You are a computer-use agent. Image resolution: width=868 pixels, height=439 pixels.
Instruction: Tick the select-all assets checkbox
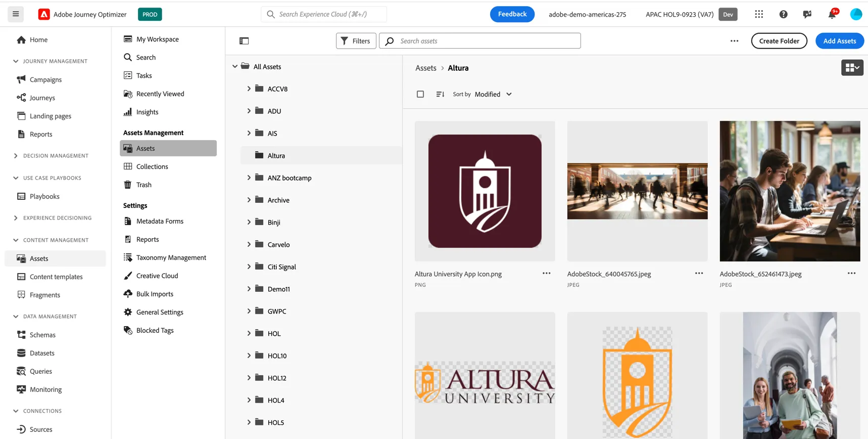[420, 94]
